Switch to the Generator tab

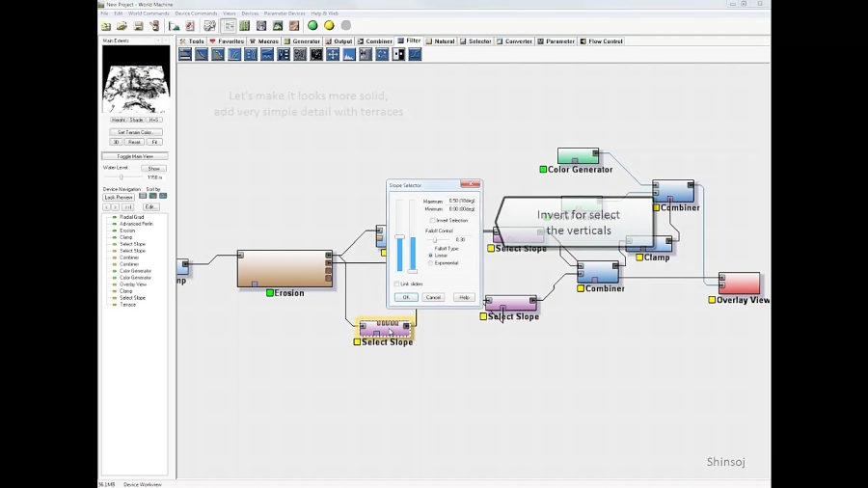tap(303, 41)
